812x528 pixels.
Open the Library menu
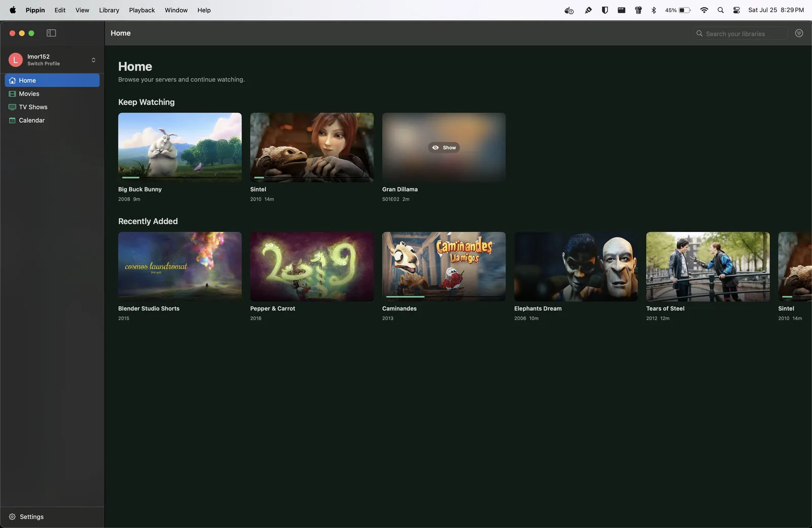109,10
